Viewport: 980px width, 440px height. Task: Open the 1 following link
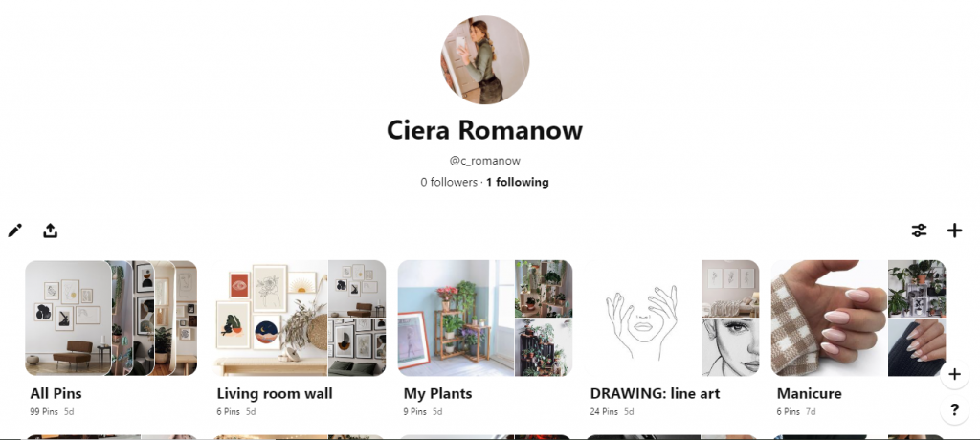click(x=518, y=182)
